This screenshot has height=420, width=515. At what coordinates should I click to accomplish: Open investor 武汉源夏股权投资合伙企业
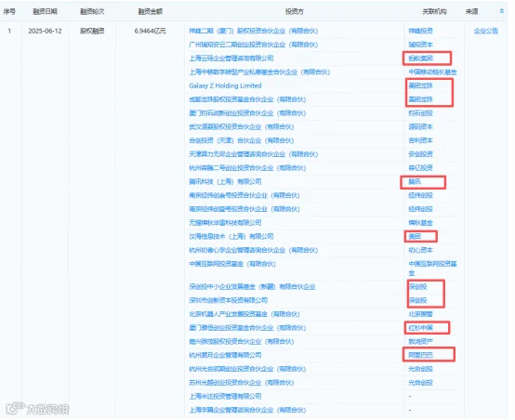pos(241,126)
